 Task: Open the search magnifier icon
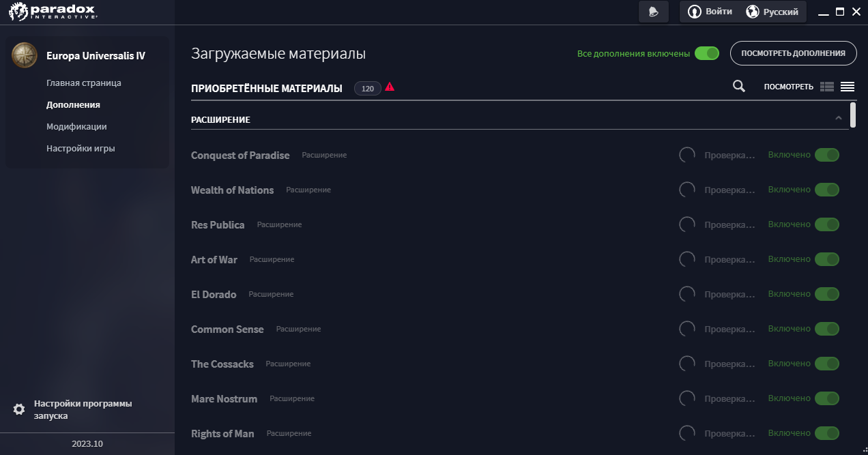tap(738, 86)
